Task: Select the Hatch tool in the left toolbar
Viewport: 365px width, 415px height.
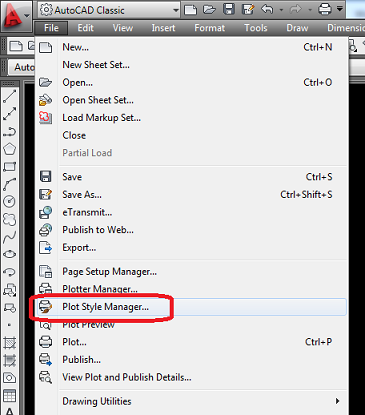Action: (x=10, y=342)
